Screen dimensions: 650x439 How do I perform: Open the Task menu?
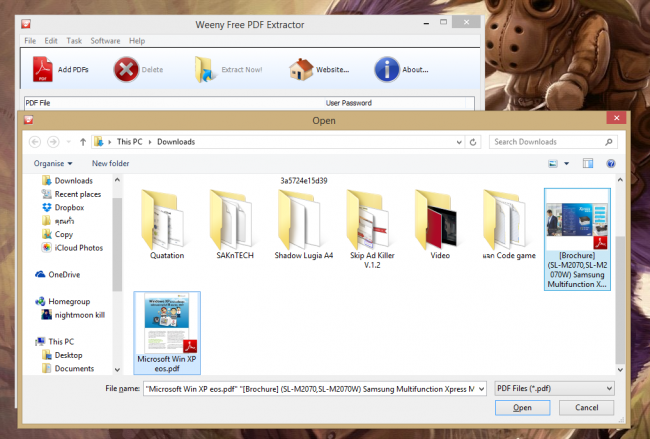pos(74,41)
